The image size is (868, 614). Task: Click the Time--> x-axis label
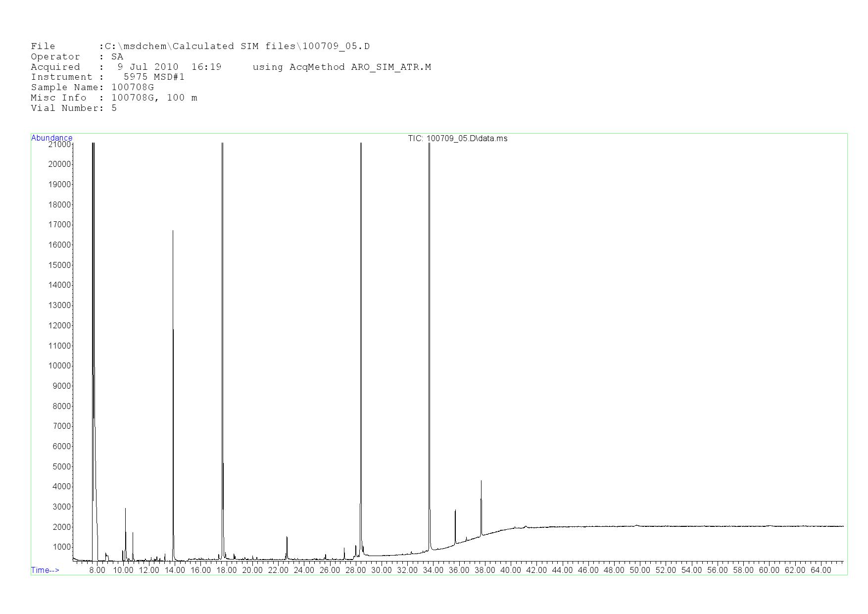pos(45,570)
